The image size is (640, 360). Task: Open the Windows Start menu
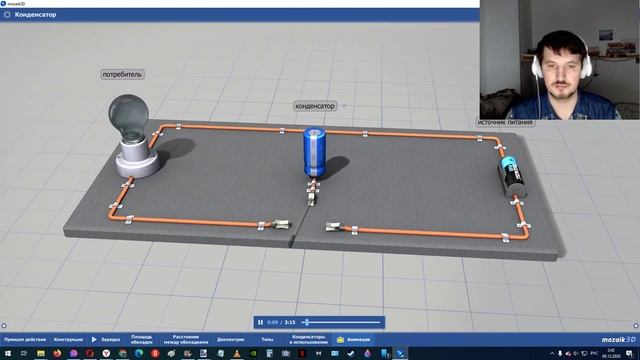7,353
